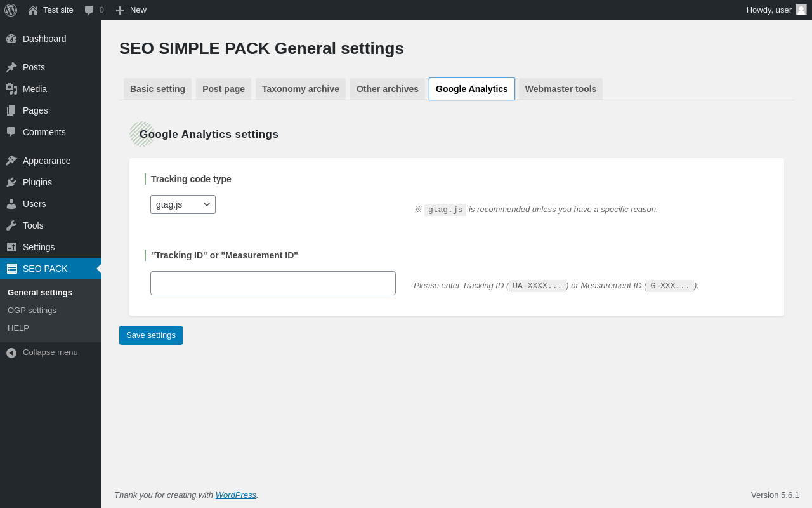Viewport: 812px width, 508px height.
Task: Open Media library icon
Action: pyautogui.click(x=11, y=89)
